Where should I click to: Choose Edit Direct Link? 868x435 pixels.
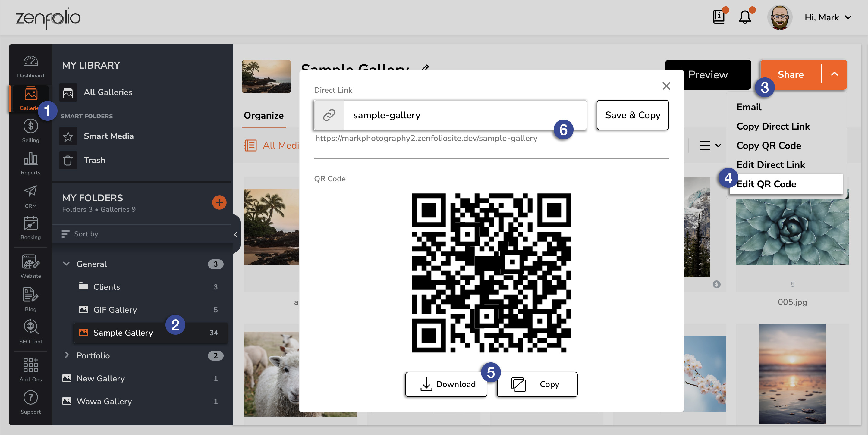[771, 165]
